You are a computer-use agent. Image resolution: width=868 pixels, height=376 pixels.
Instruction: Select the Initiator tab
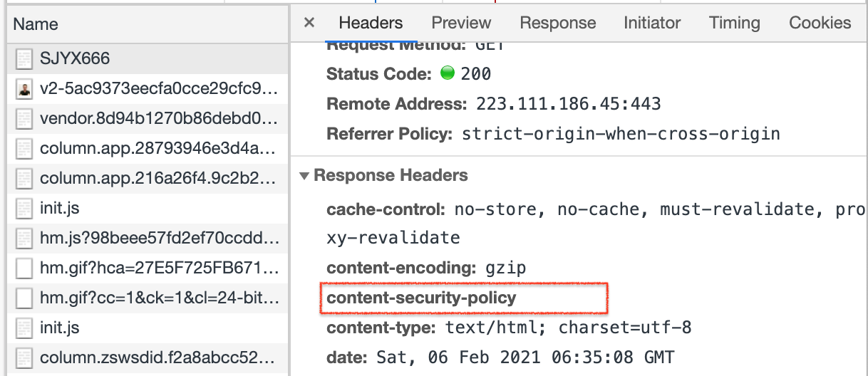coord(652,23)
